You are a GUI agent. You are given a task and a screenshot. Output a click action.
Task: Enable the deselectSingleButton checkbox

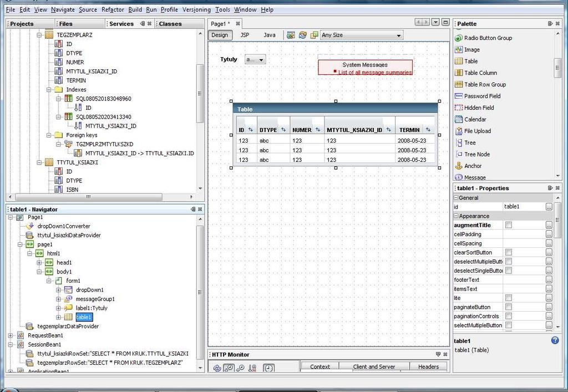[x=509, y=271]
